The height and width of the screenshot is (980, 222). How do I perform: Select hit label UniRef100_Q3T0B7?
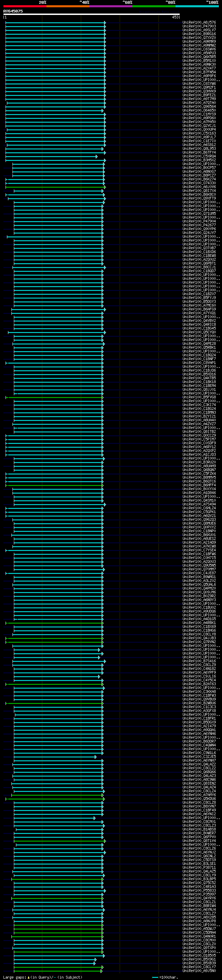(x=199, y=248)
